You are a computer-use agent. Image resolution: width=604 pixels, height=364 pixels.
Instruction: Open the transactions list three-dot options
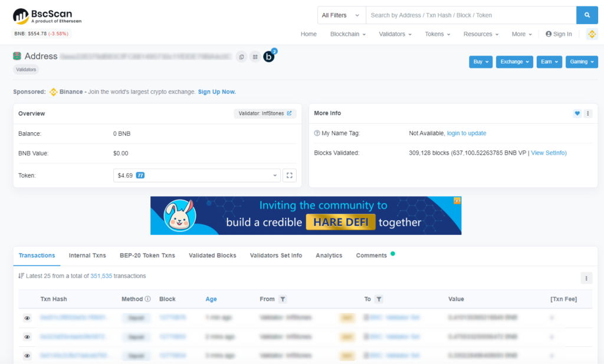click(x=586, y=278)
